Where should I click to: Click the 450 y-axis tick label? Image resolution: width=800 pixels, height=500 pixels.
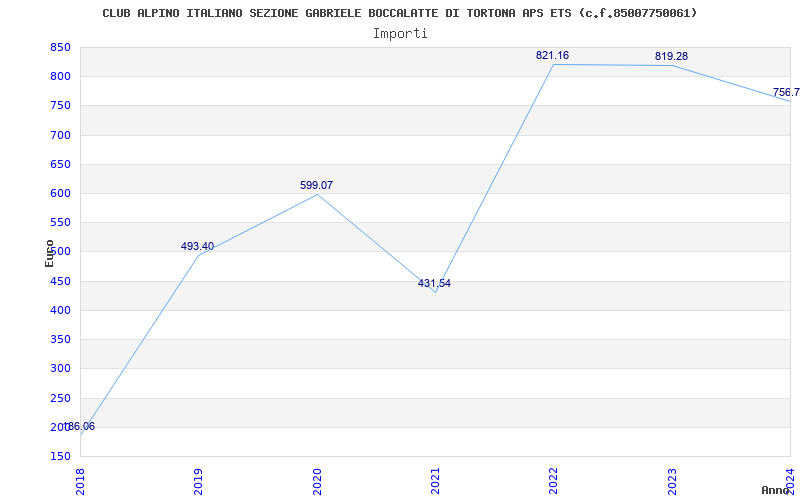pyautogui.click(x=60, y=281)
